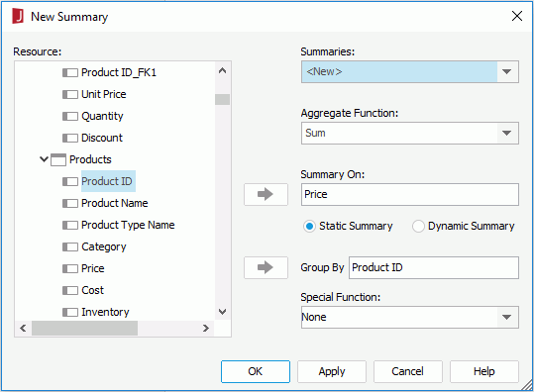This screenshot has height=392, width=534.
Task: Click resource list scroll down arrow
Action: coord(222,312)
